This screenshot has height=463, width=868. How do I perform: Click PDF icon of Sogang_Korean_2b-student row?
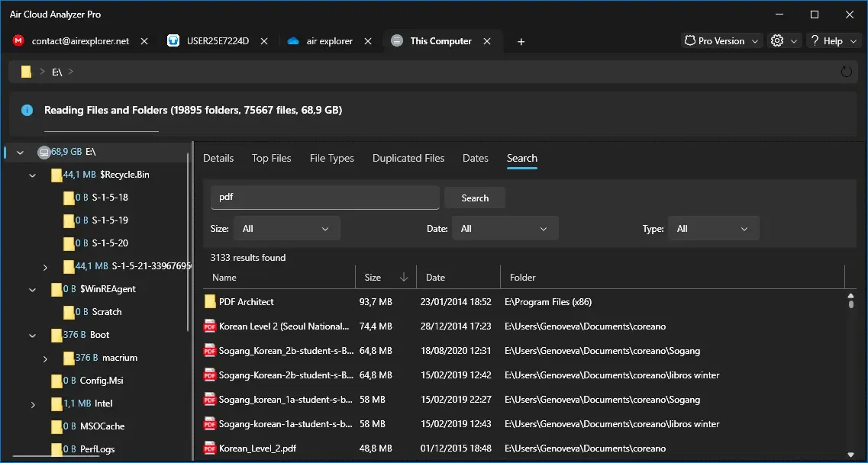210,351
